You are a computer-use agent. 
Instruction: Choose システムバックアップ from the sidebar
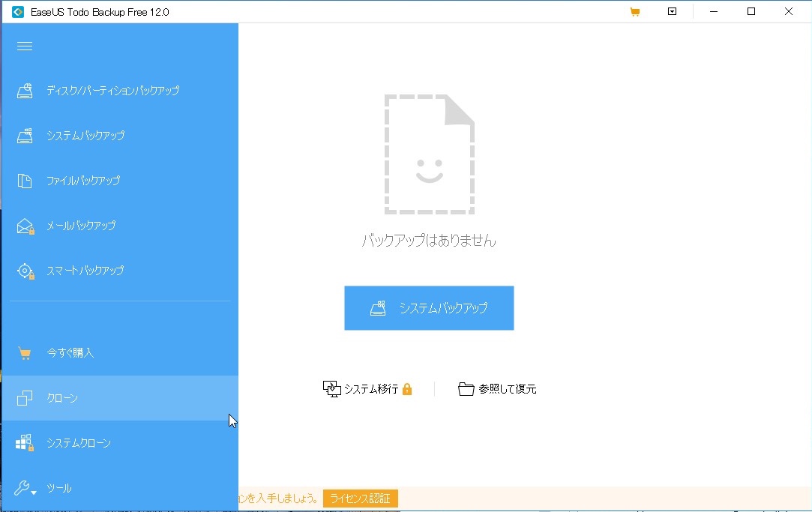point(120,136)
